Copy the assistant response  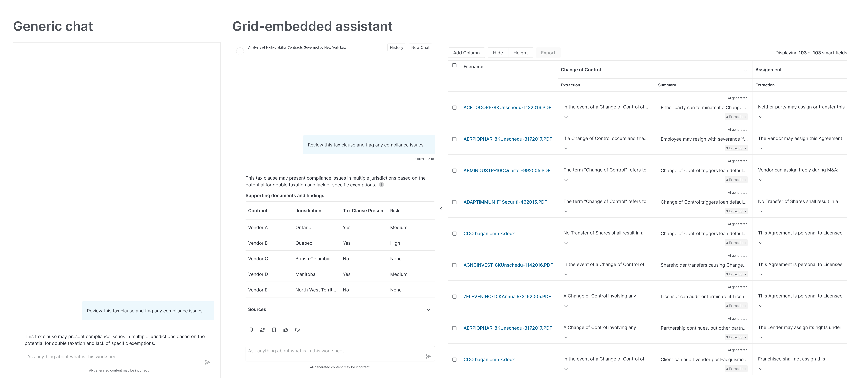(x=250, y=330)
